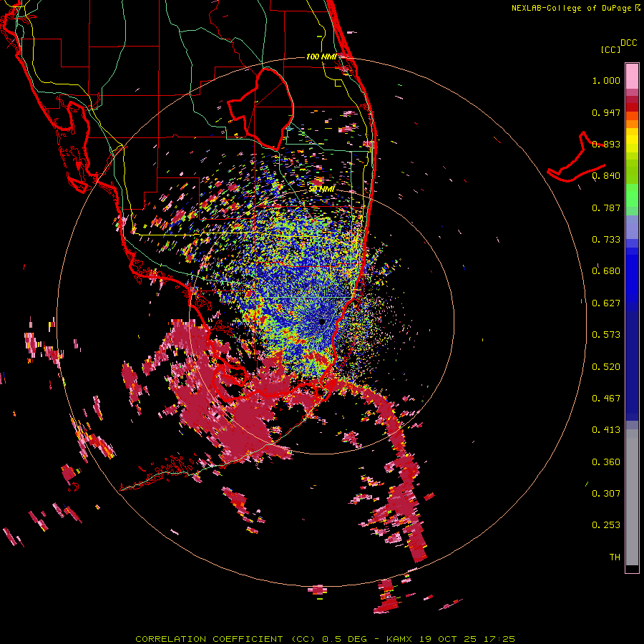The height and width of the screenshot is (644, 644).
Task: Select the 0.680 scale value
Action: coord(606,271)
